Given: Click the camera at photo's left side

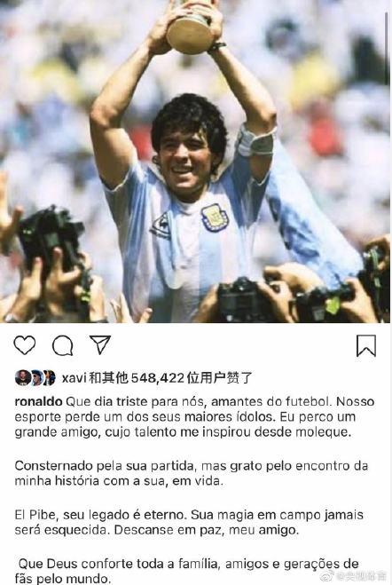Looking at the screenshot, I should 51,239.
